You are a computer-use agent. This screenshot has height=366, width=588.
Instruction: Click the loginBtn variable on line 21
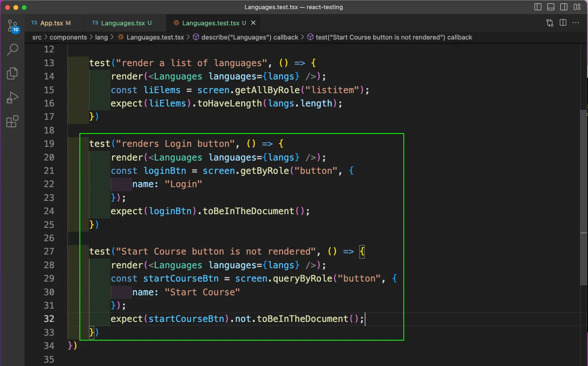[x=165, y=171]
